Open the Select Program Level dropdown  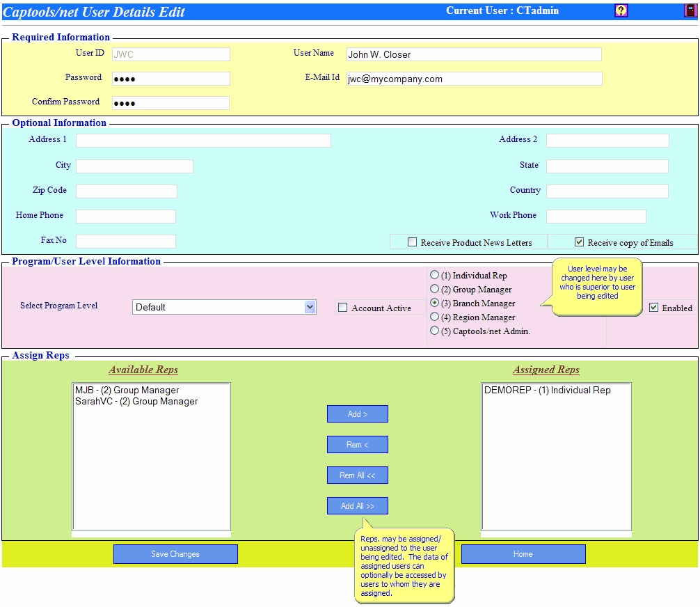point(224,307)
